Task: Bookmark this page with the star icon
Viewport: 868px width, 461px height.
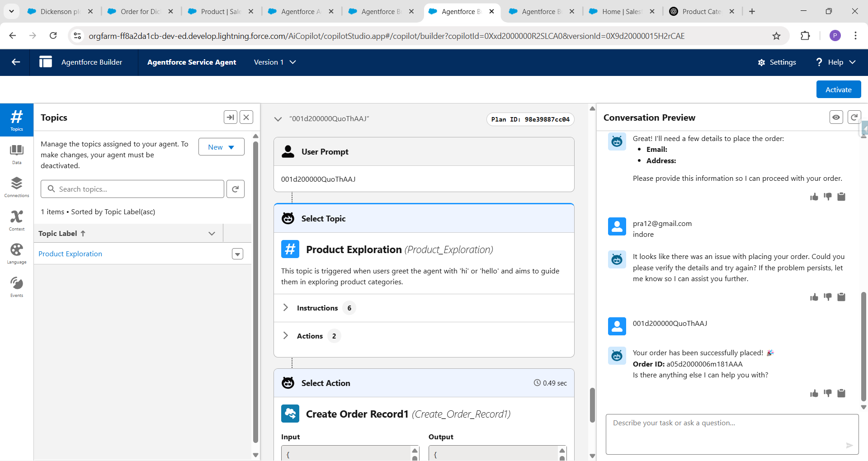Action: (x=776, y=36)
